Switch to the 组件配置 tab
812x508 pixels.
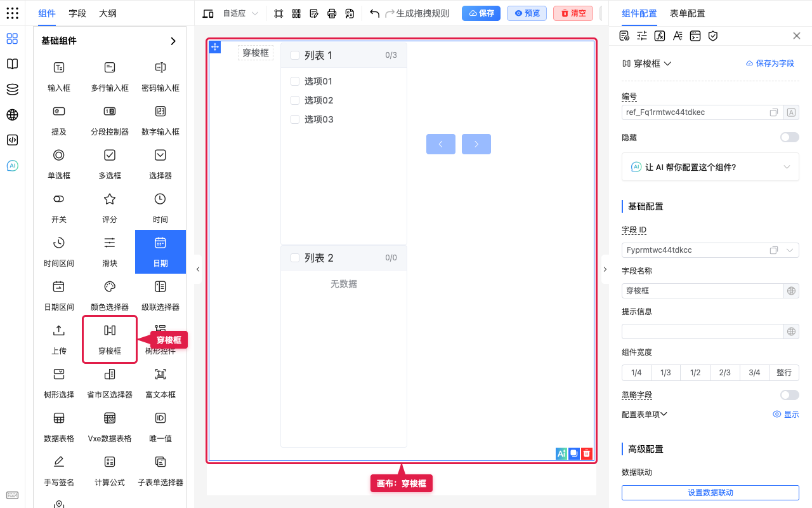[x=639, y=13]
